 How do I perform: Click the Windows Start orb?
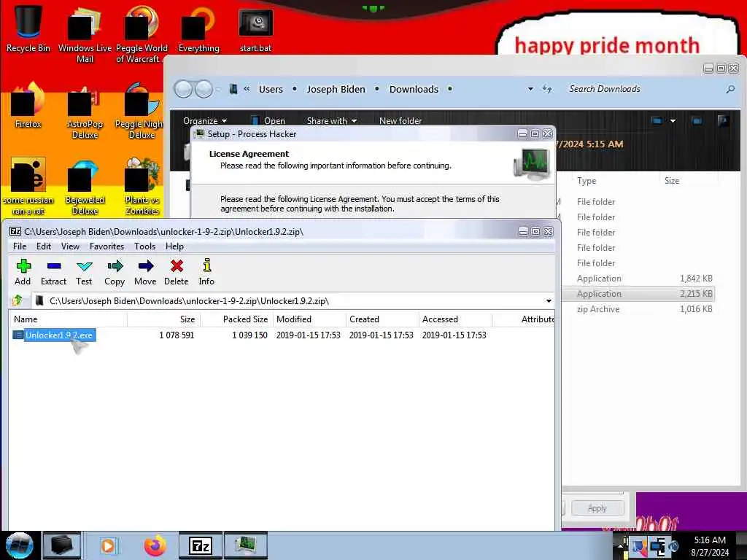(x=20, y=545)
